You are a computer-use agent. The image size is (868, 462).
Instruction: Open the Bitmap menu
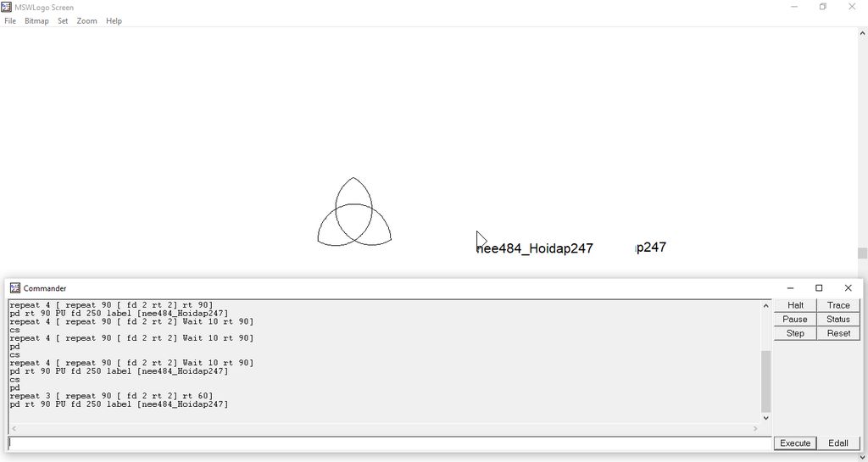point(36,21)
